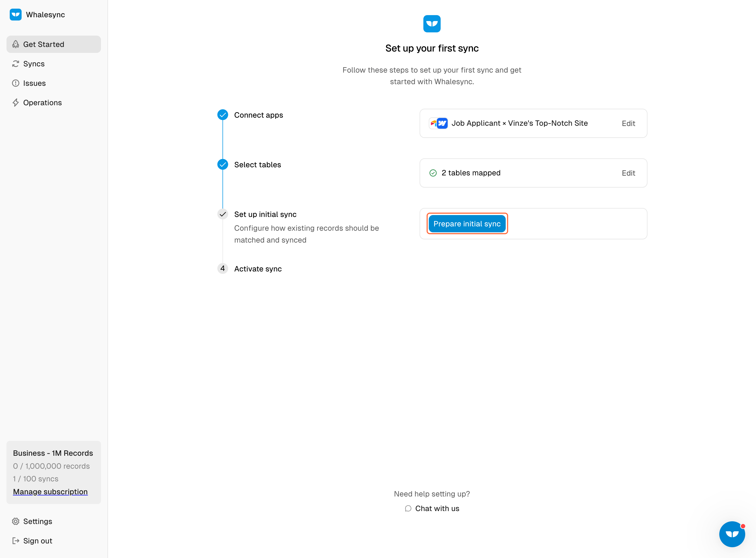Click the Select tables step checkmark

222,165
